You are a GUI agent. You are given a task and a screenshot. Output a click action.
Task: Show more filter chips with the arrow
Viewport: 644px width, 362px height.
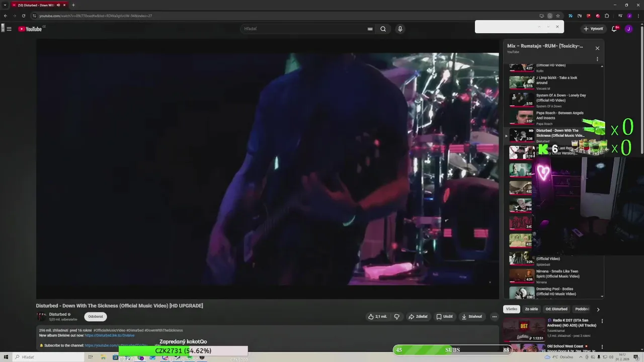coord(598,310)
